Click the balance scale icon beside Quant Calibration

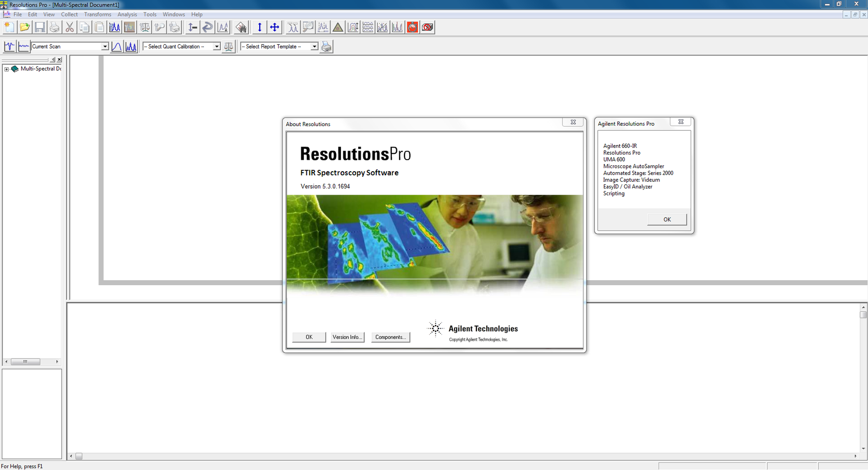click(x=229, y=46)
